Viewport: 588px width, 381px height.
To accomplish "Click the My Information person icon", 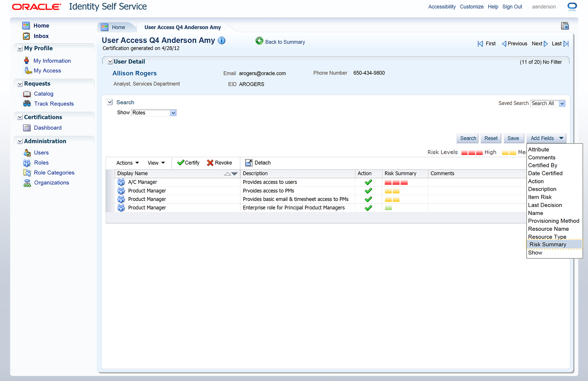I will click(27, 60).
